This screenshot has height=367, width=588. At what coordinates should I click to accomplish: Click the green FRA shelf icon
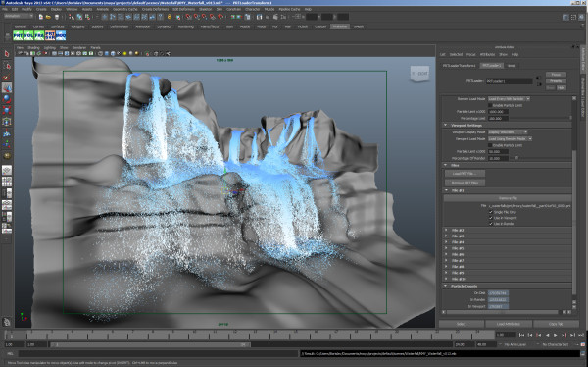(39, 35)
